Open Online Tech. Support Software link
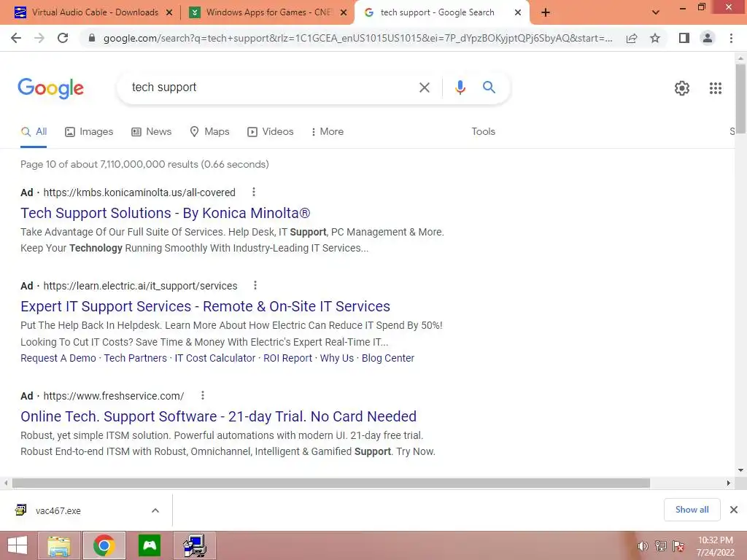Screen dimensions: 747x560 218,416
